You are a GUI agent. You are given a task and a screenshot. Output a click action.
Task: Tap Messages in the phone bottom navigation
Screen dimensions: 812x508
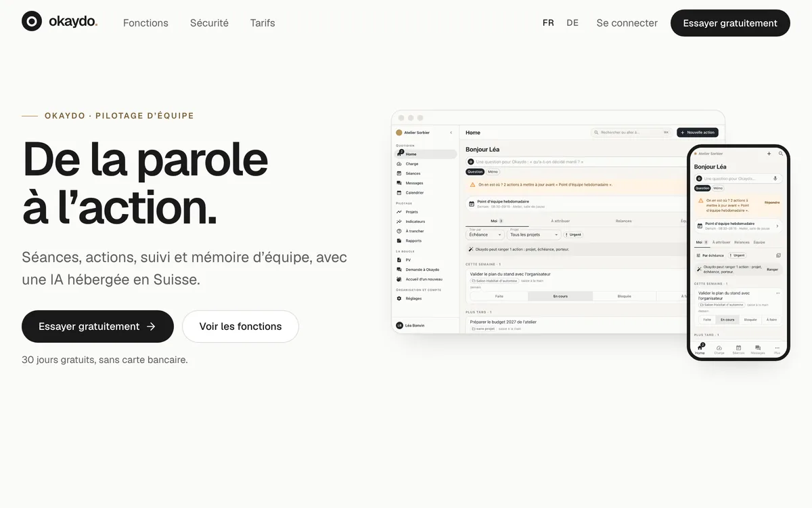[758, 350]
